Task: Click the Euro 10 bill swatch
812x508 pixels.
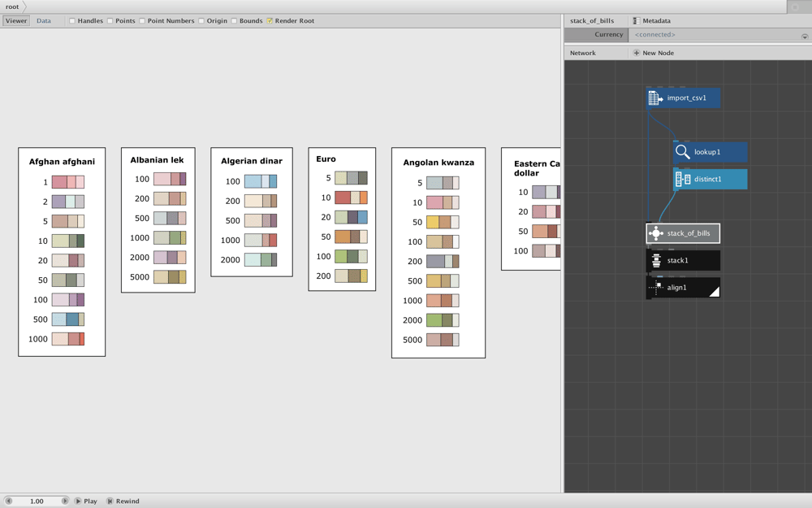Action: click(351, 198)
